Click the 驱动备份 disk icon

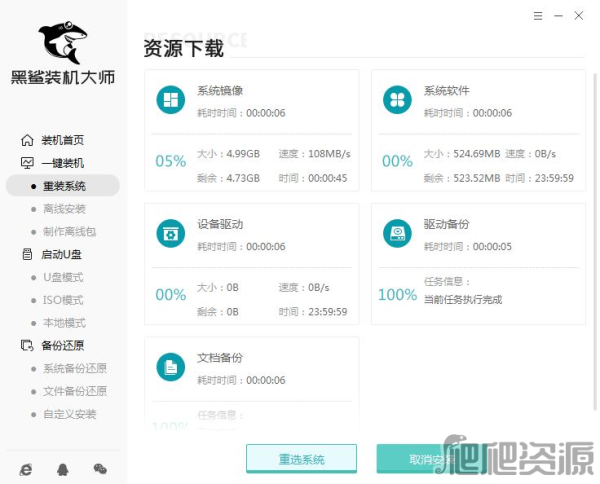coord(397,233)
